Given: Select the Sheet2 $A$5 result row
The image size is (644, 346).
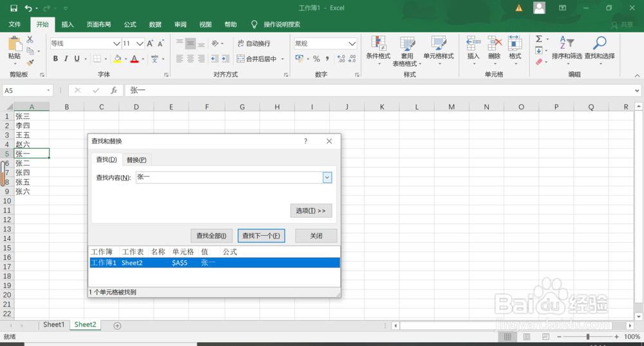Looking at the screenshot, I should tap(215, 263).
